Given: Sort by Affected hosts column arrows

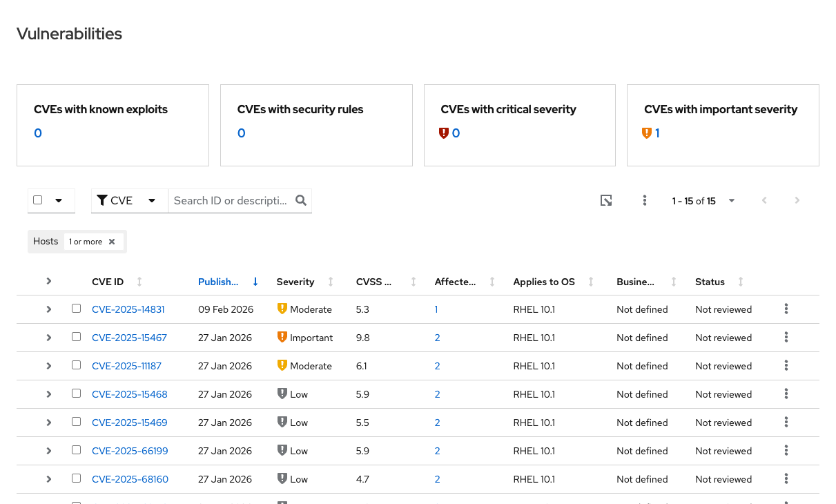Looking at the screenshot, I should pyautogui.click(x=492, y=282).
